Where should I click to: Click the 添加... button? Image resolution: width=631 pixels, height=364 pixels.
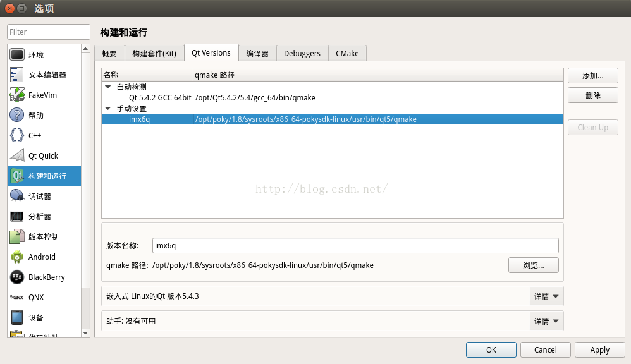593,76
